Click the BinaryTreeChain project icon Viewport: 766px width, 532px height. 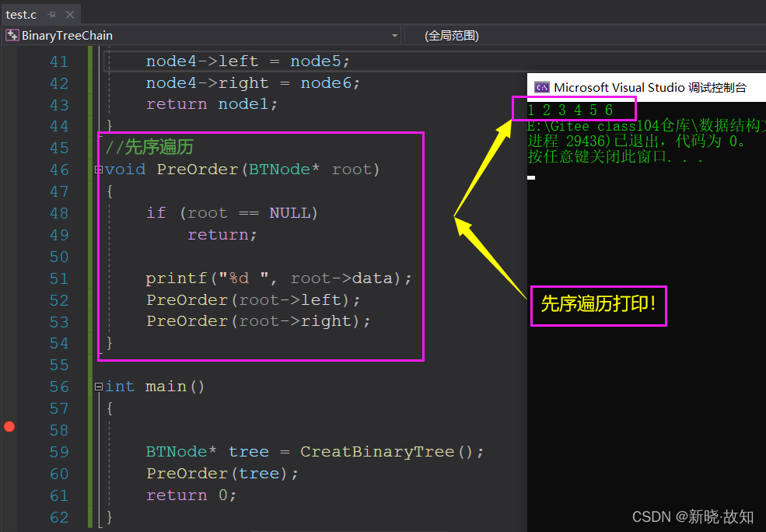point(12,35)
